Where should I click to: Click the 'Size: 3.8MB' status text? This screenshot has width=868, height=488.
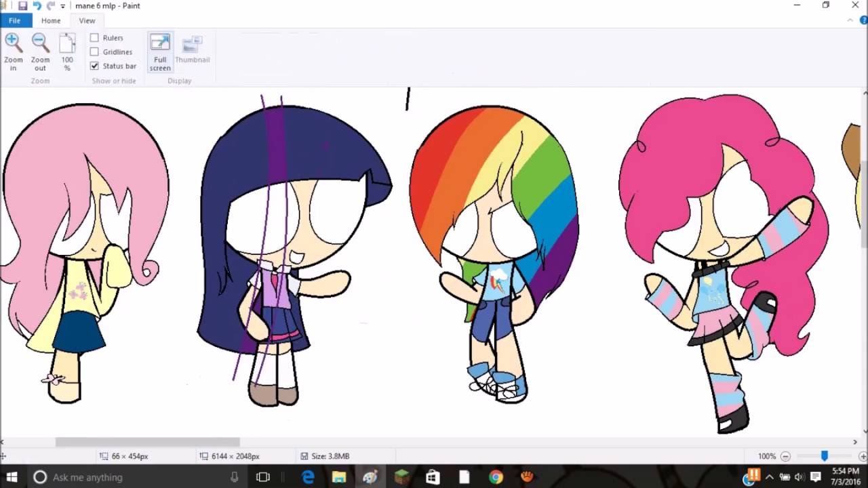coord(330,456)
